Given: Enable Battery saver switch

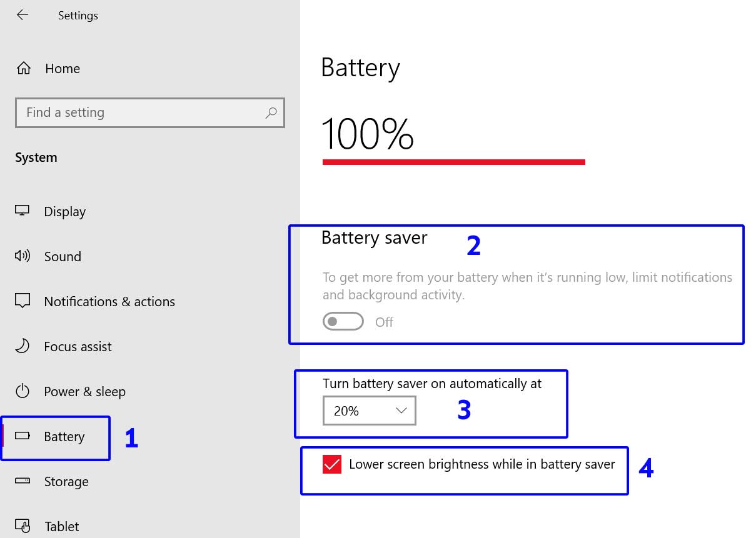Looking at the screenshot, I should [x=343, y=321].
